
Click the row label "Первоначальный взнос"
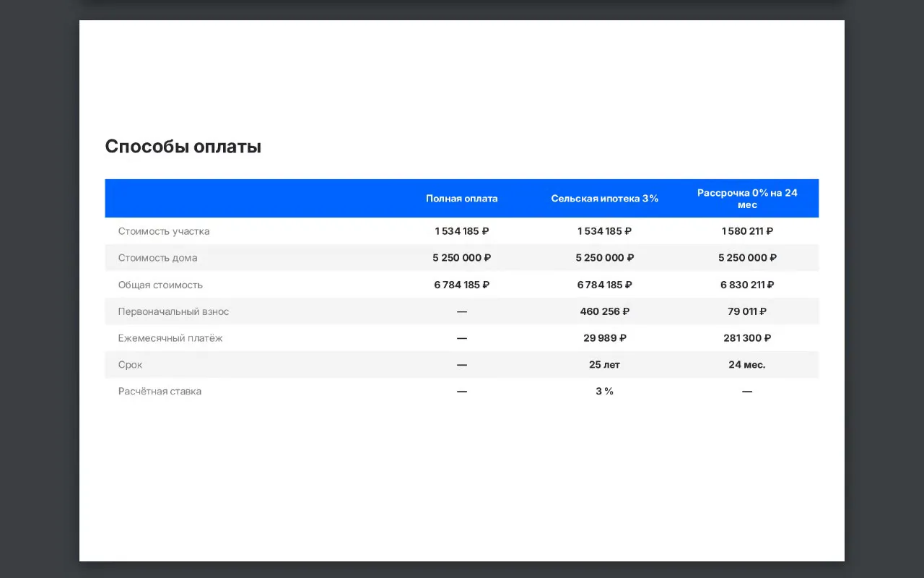(173, 311)
